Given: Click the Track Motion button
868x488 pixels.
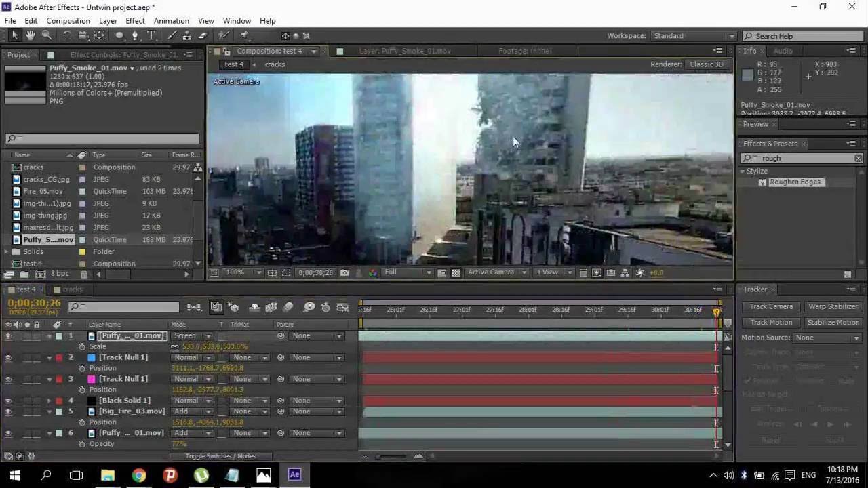Looking at the screenshot, I should pyautogui.click(x=771, y=323).
